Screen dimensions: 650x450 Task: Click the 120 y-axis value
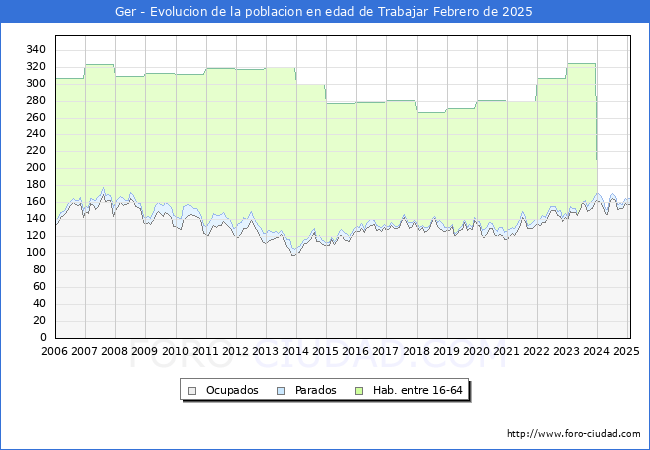[x=36, y=235]
